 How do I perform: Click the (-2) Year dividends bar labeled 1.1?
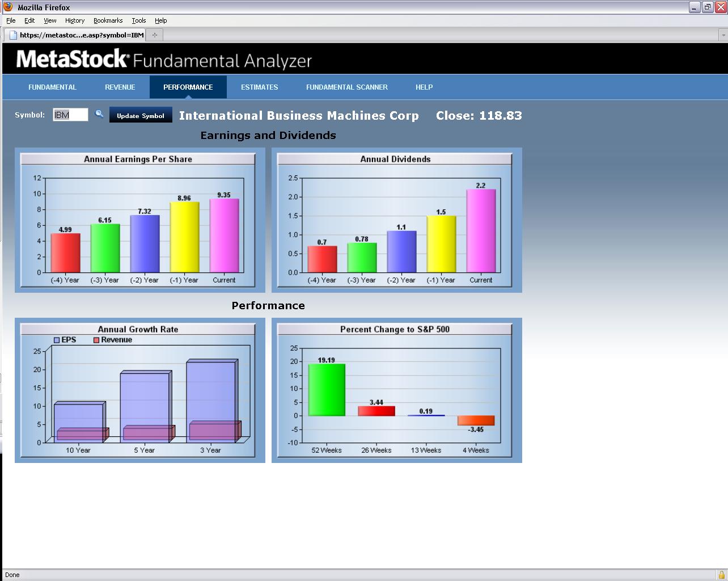point(401,251)
